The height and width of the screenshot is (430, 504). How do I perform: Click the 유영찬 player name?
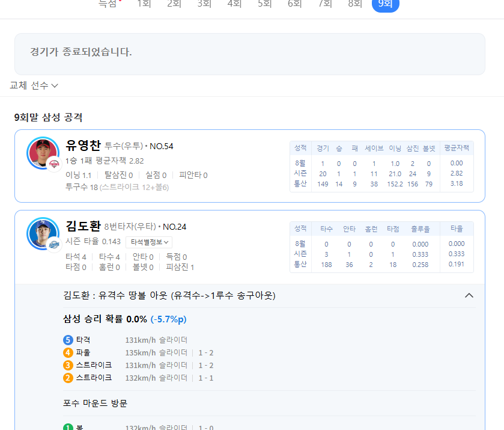point(83,146)
